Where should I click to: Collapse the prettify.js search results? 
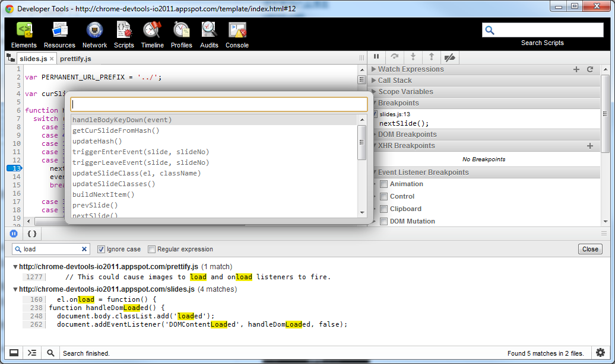tap(15, 267)
